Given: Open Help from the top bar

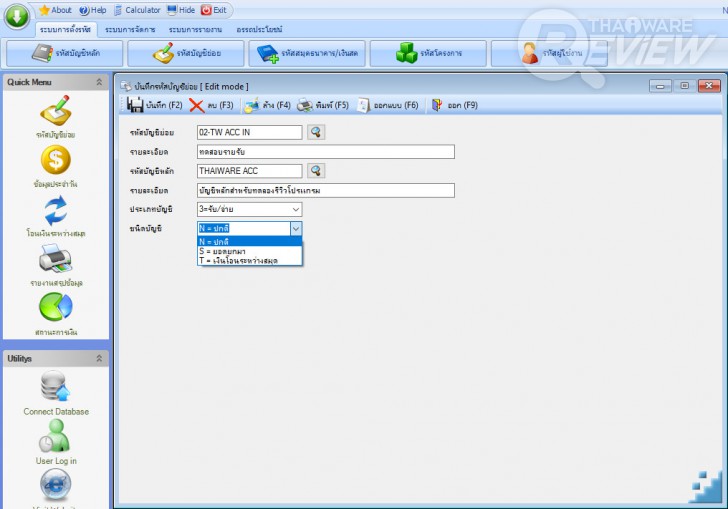Looking at the screenshot, I should coord(92,10).
